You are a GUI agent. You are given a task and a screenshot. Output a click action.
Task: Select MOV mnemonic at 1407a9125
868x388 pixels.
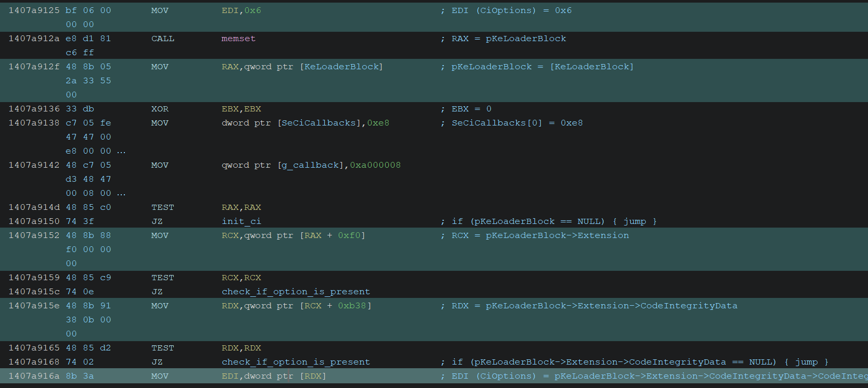tap(160, 10)
